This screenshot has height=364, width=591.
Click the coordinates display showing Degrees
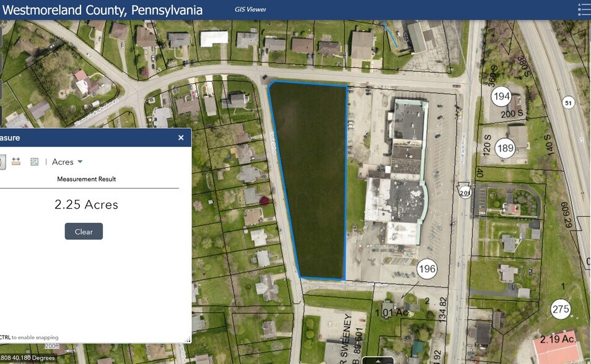28,357
